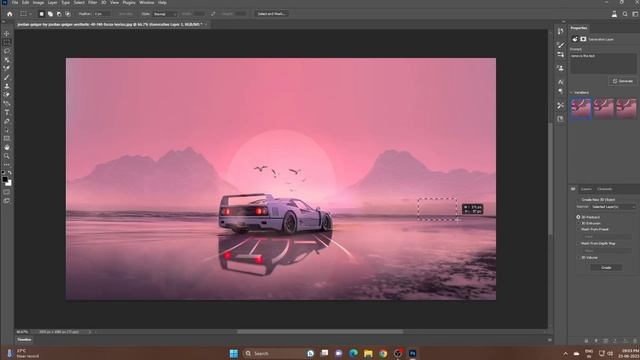Open the Window menu
640x360 pixels.
pos(147,2)
